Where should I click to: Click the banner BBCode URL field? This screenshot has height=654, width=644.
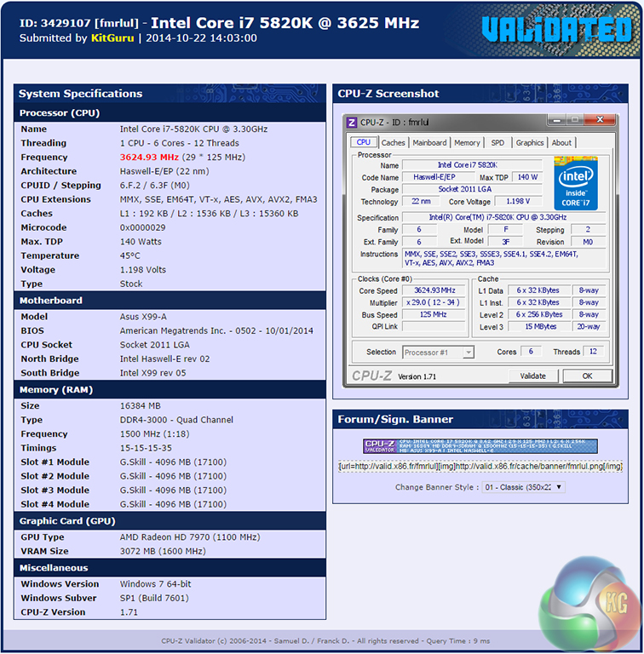coord(480,467)
